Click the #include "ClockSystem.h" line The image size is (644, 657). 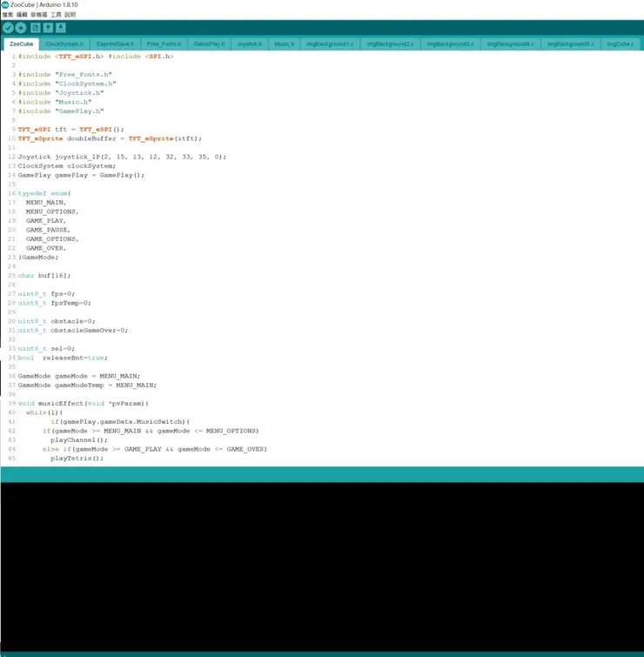[x=67, y=84]
